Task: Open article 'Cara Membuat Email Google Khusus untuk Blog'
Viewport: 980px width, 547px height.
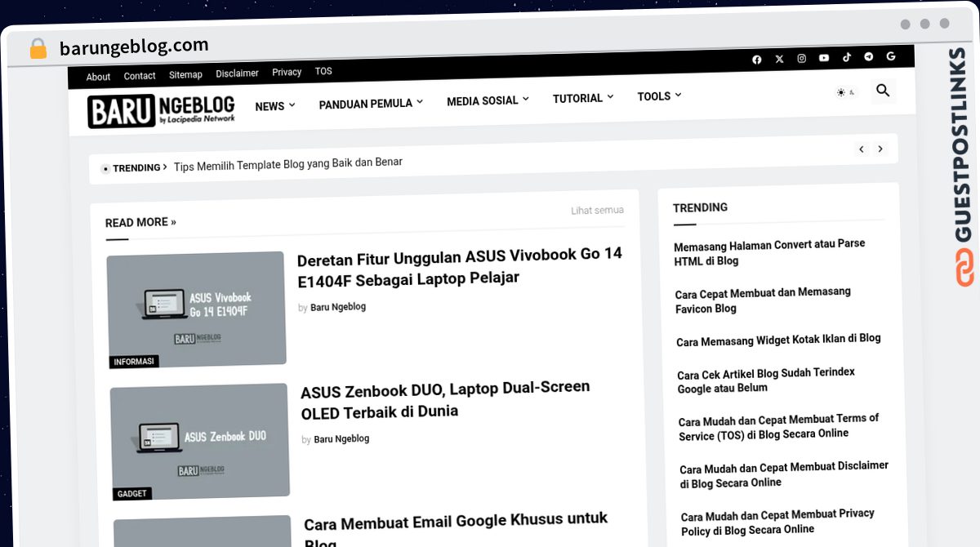Action: pyautogui.click(x=456, y=528)
